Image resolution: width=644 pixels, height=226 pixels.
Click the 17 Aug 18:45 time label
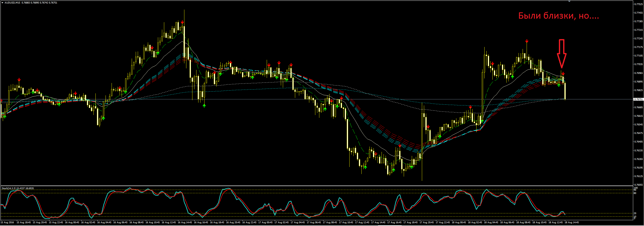coord(411,222)
